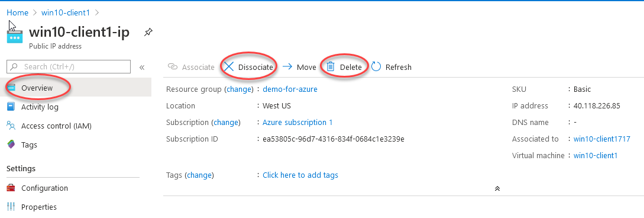This screenshot has width=644, height=218.
Task: Open the demo-for-azure resource group link
Action: pos(290,89)
